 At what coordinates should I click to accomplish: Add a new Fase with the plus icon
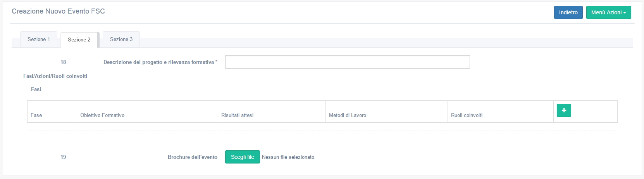pos(564,110)
